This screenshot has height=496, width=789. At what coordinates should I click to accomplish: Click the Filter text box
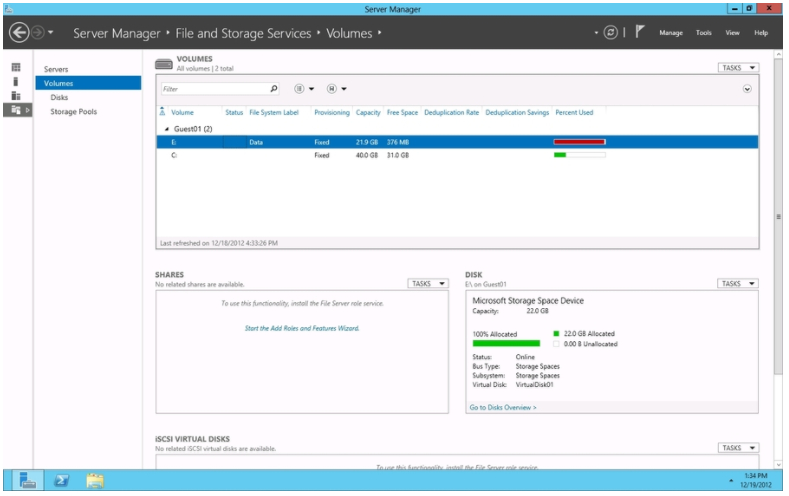(215, 89)
